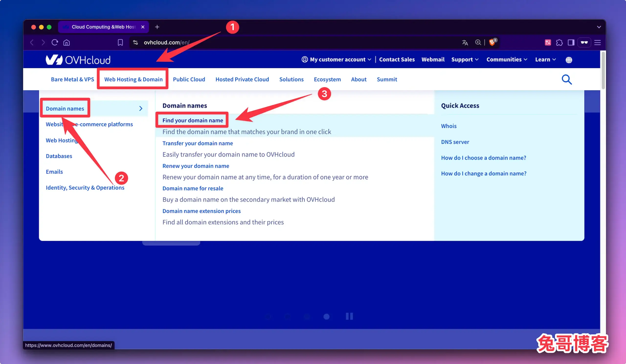Open Public Cloud menu

tap(189, 79)
